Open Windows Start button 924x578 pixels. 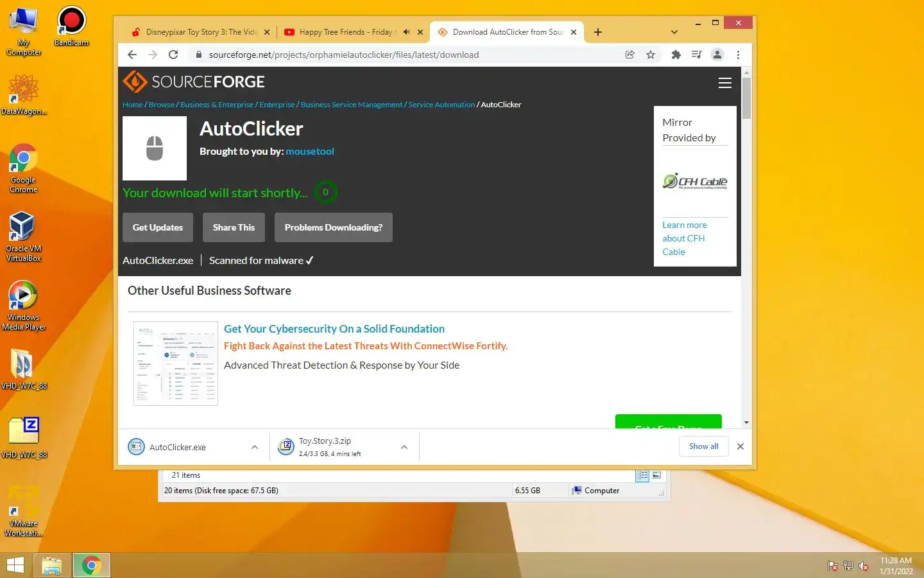click(15, 565)
